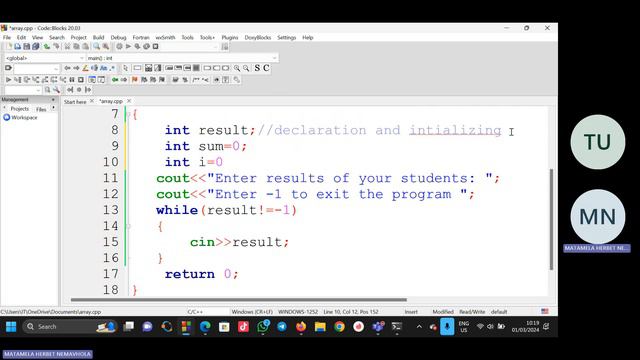Switch to the Start here tab
Viewport: 640px width, 360px height.
(x=75, y=102)
